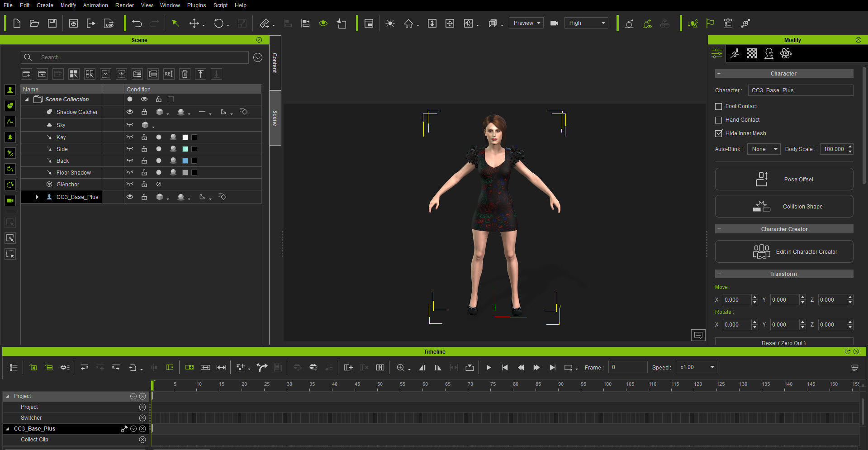
Task: Click the Back light blue color swatch
Action: [185, 161]
